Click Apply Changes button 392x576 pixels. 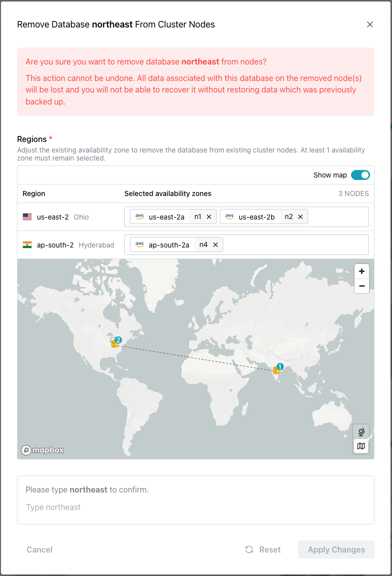[x=336, y=549]
